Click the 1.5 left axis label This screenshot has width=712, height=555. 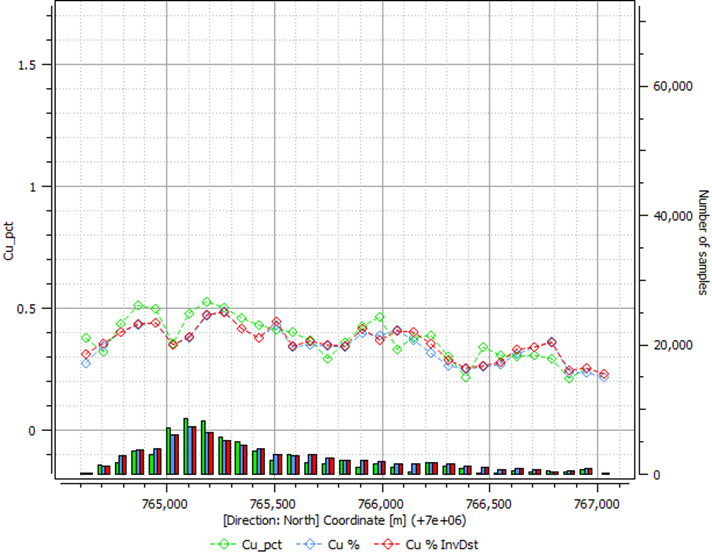click(26, 65)
